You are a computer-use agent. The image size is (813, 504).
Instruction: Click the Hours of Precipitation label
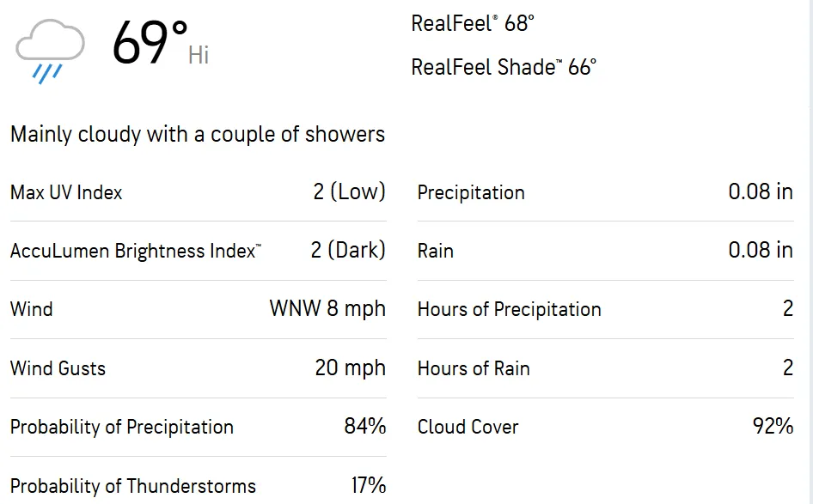click(x=509, y=309)
